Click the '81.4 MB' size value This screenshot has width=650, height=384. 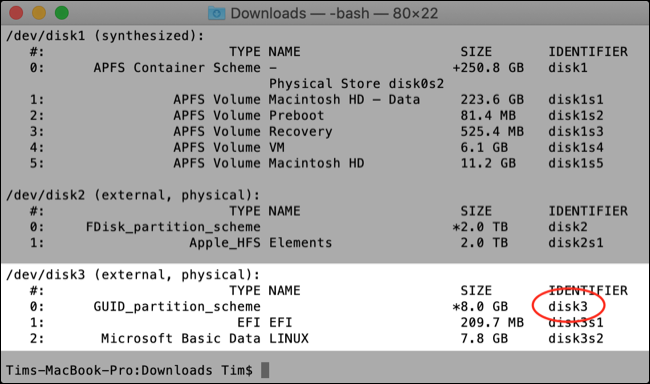click(488, 115)
